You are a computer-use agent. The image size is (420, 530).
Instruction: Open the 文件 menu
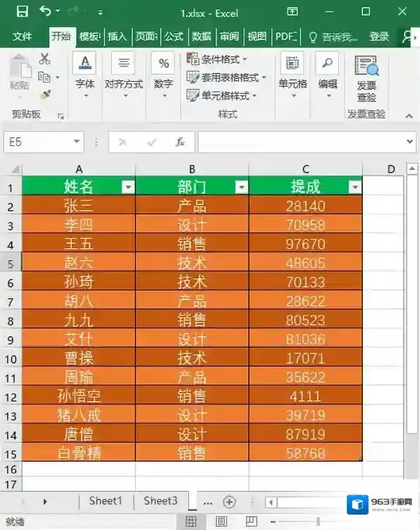coord(23,36)
